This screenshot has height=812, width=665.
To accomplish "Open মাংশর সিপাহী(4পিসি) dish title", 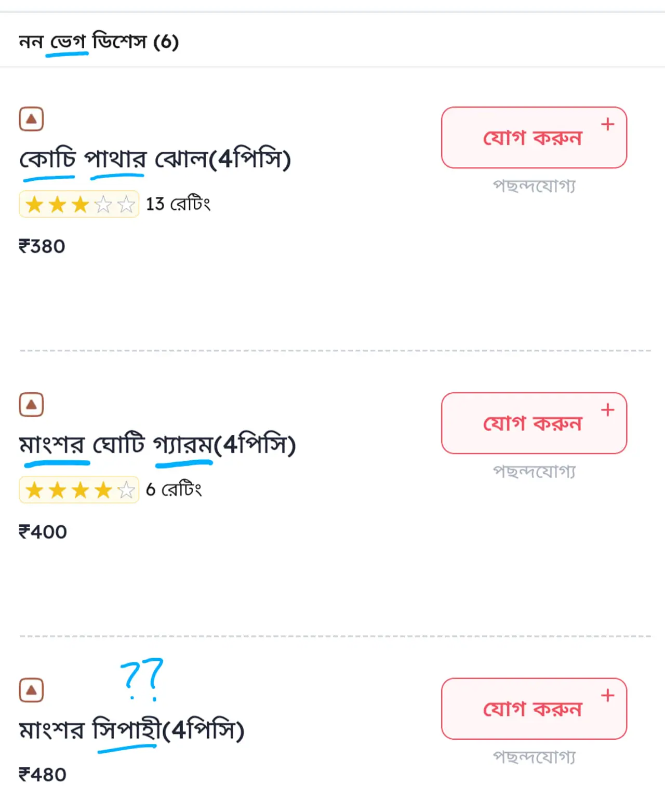I will tap(131, 730).
